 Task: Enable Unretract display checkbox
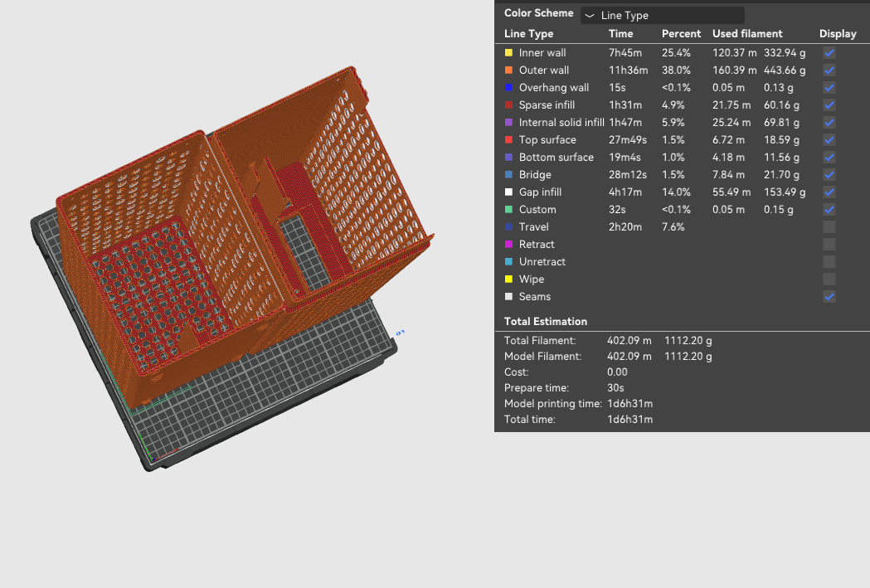(829, 262)
